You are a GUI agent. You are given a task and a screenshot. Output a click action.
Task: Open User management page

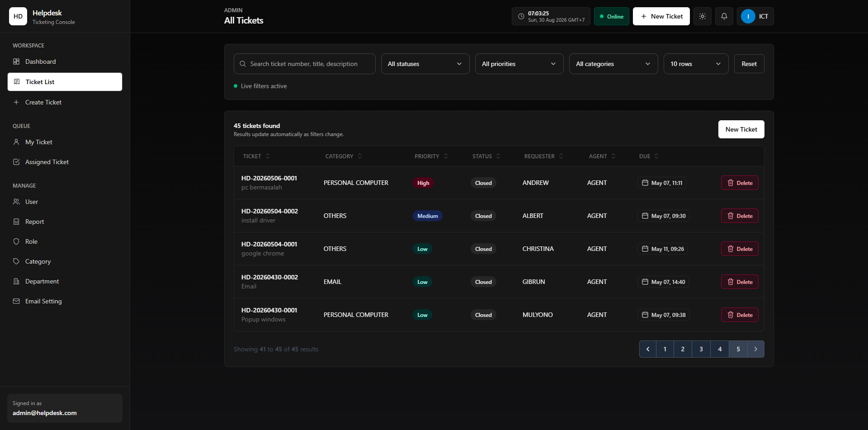pyautogui.click(x=65, y=202)
